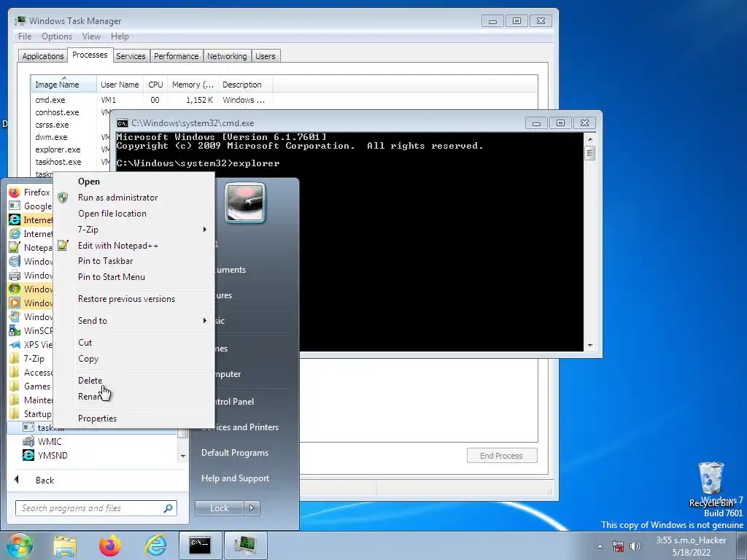Switch to the Networking tab
Viewport: 747px width, 560px height.
[227, 56]
